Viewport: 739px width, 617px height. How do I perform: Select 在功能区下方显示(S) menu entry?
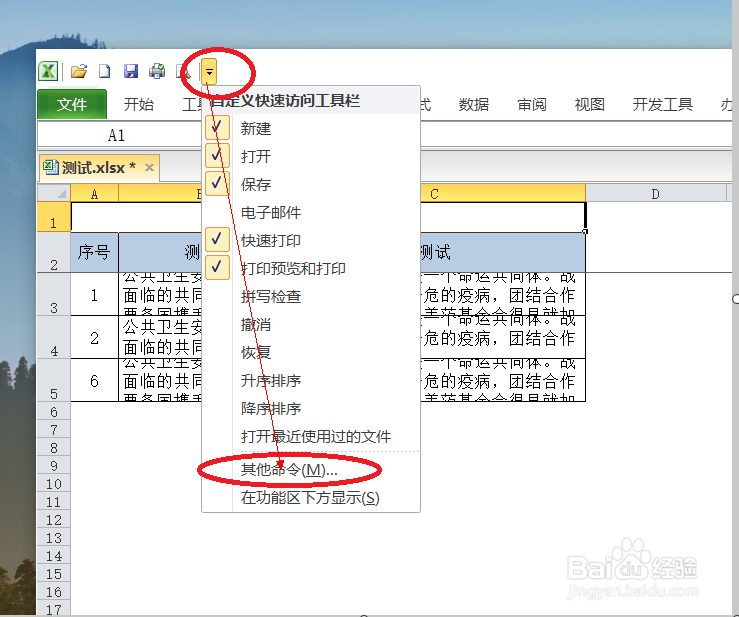click(311, 497)
